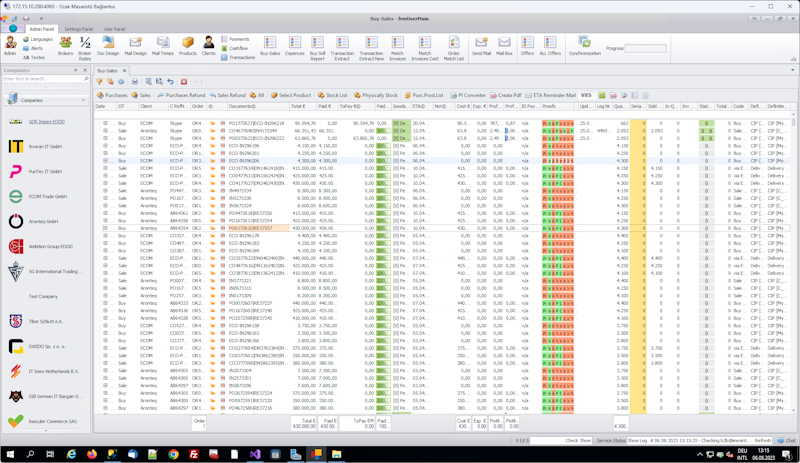Viewport: 800px width, 463px height.
Task: Click the undo arrow toolbar icon
Action: pyautogui.click(x=170, y=82)
